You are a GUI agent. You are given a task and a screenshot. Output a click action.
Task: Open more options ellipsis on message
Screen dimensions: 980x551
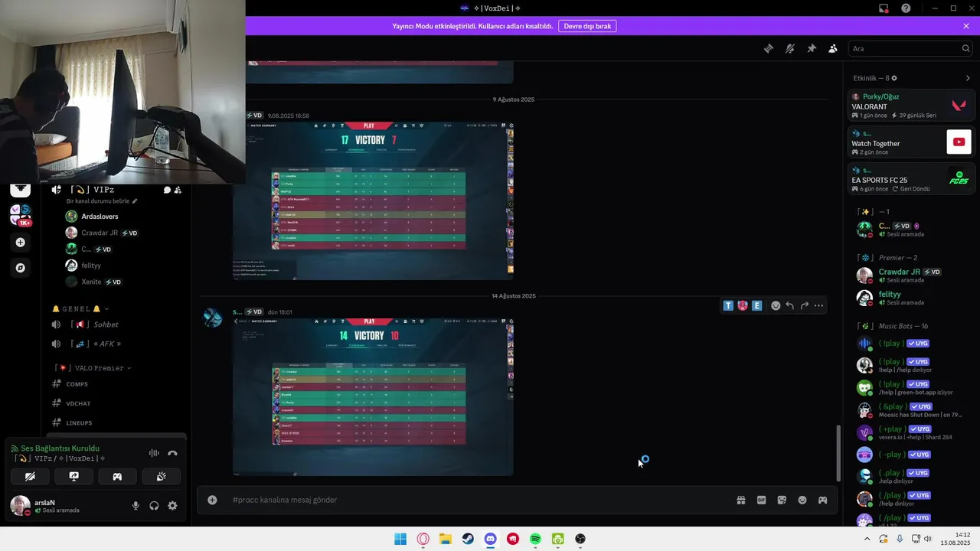click(x=819, y=305)
